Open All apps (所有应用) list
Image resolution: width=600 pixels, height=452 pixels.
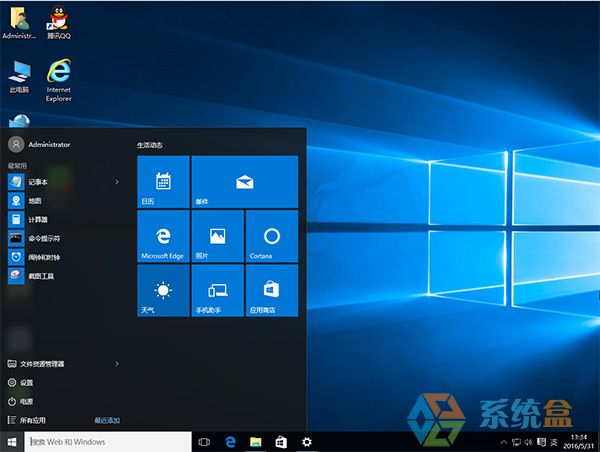(x=32, y=420)
